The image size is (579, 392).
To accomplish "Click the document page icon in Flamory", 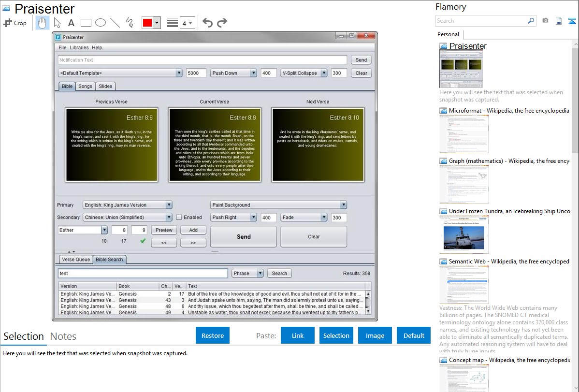I will (559, 21).
